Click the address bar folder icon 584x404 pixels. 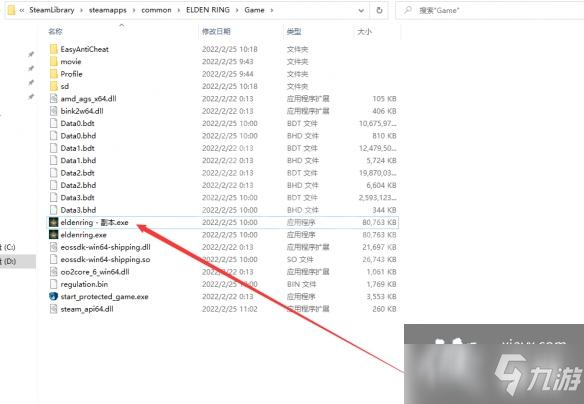pyautogui.click(x=12, y=10)
